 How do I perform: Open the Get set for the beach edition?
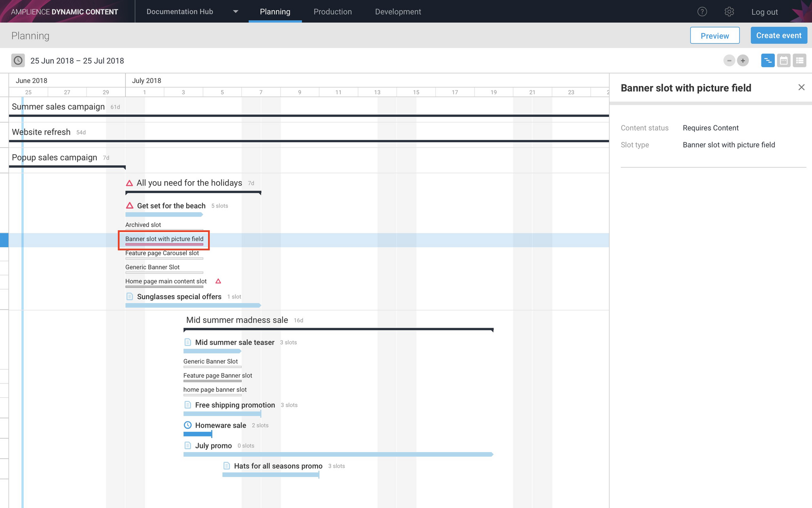pyautogui.click(x=171, y=206)
